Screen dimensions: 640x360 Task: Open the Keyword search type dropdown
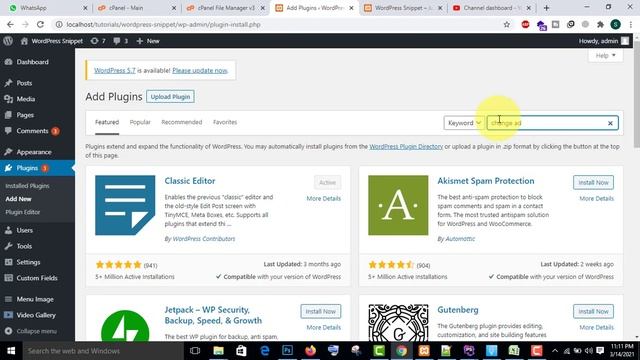[464, 123]
